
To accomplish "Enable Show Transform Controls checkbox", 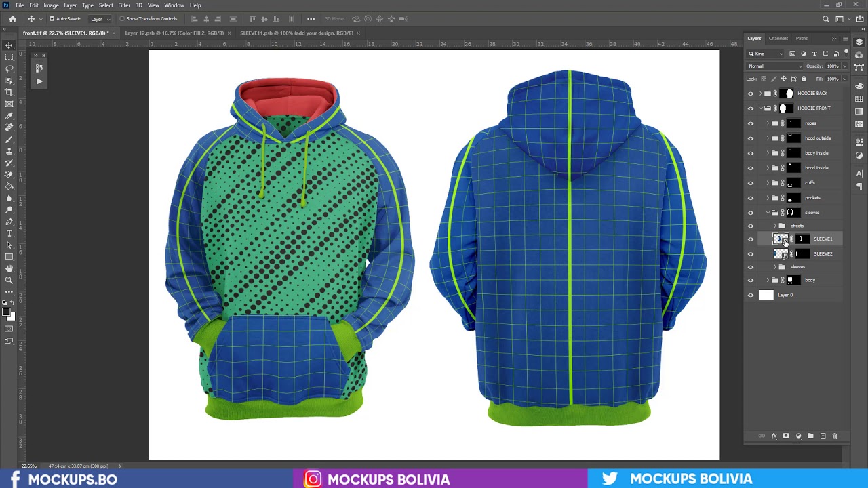I will (x=122, y=19).
